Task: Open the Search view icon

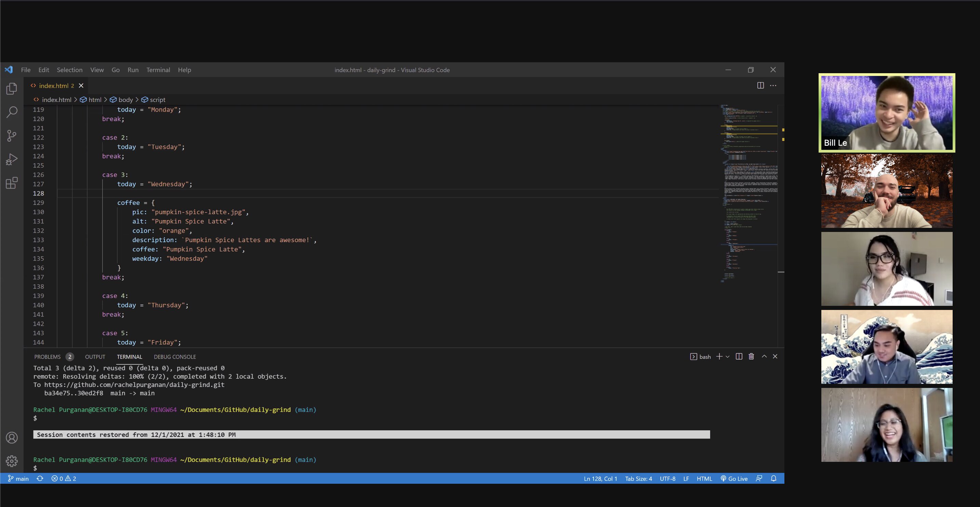Action: (x=12, y=112)
